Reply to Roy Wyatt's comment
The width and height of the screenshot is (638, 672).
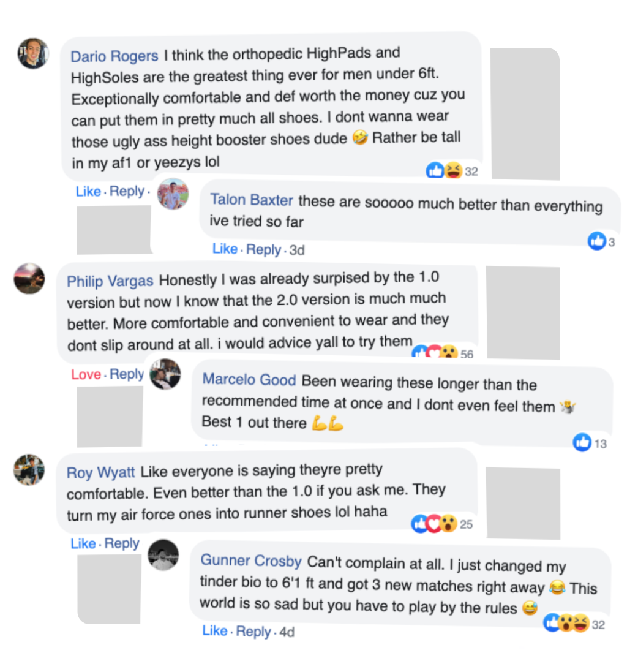122,543
